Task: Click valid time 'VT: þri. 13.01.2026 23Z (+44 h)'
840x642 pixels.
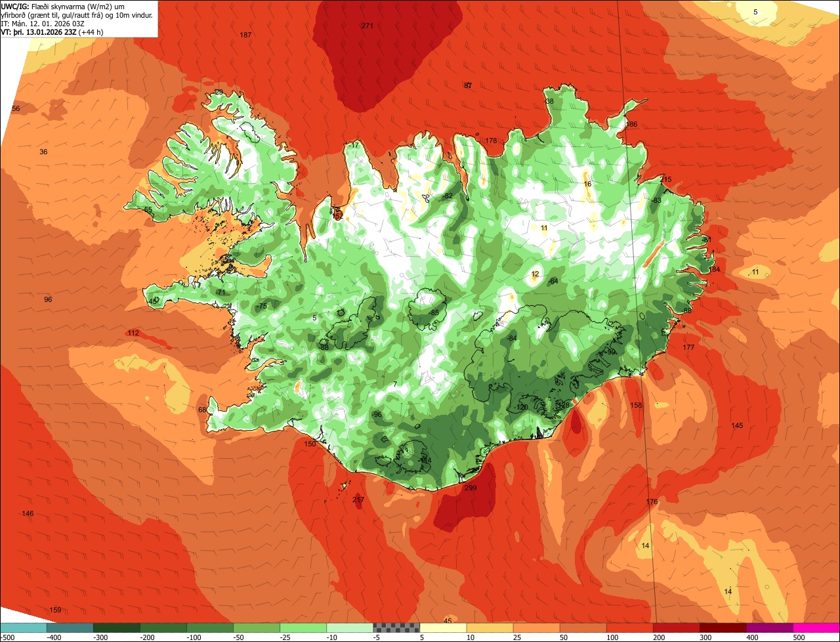Action: (52, 32)
